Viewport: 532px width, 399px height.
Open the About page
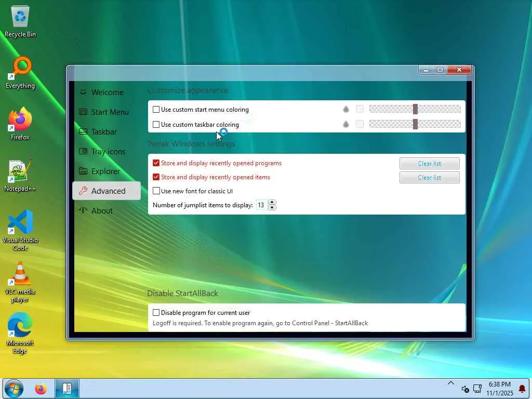(x=107, y=211)
